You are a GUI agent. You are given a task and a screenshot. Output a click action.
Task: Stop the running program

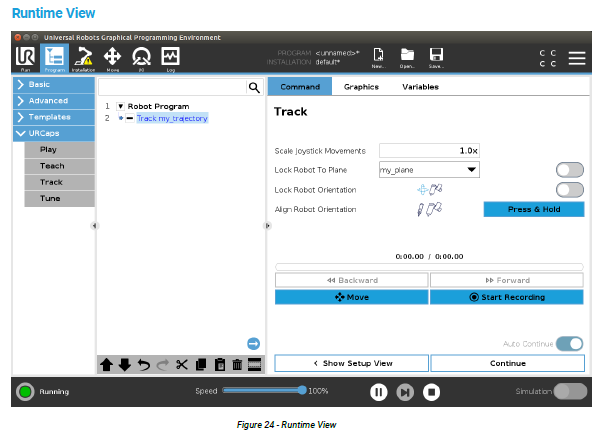click(431, 392)
